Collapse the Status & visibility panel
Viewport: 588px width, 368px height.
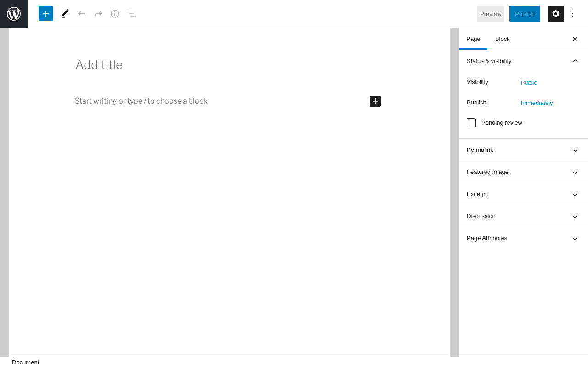[x=524, y=61]
